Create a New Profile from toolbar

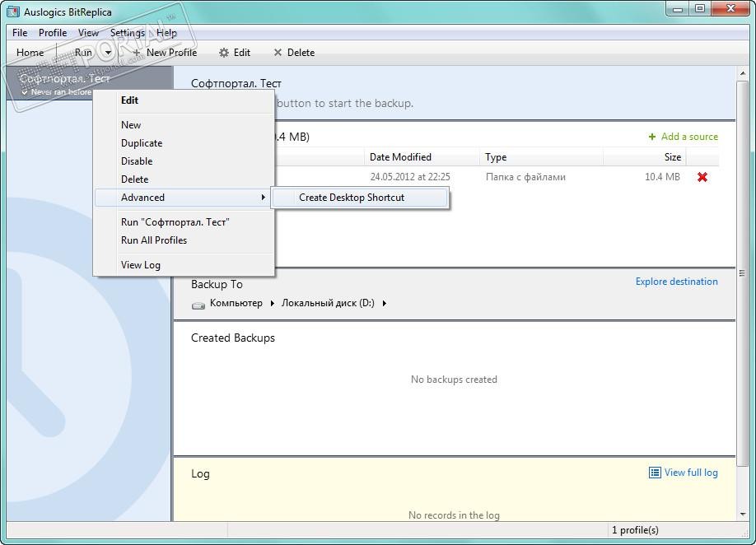pyautogui.click(x=165, y=53)
